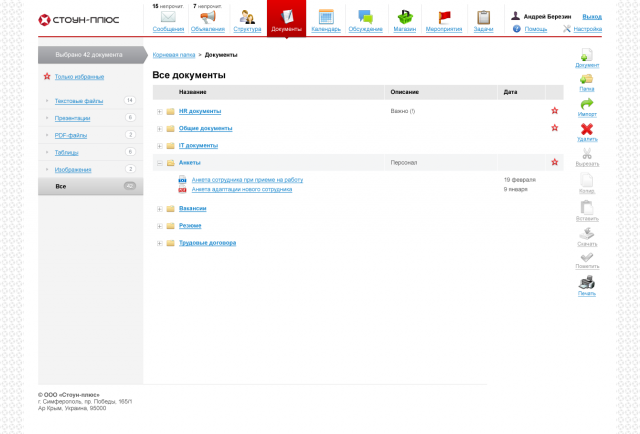Click the Вставить paste icon

(x=587, y=207)
